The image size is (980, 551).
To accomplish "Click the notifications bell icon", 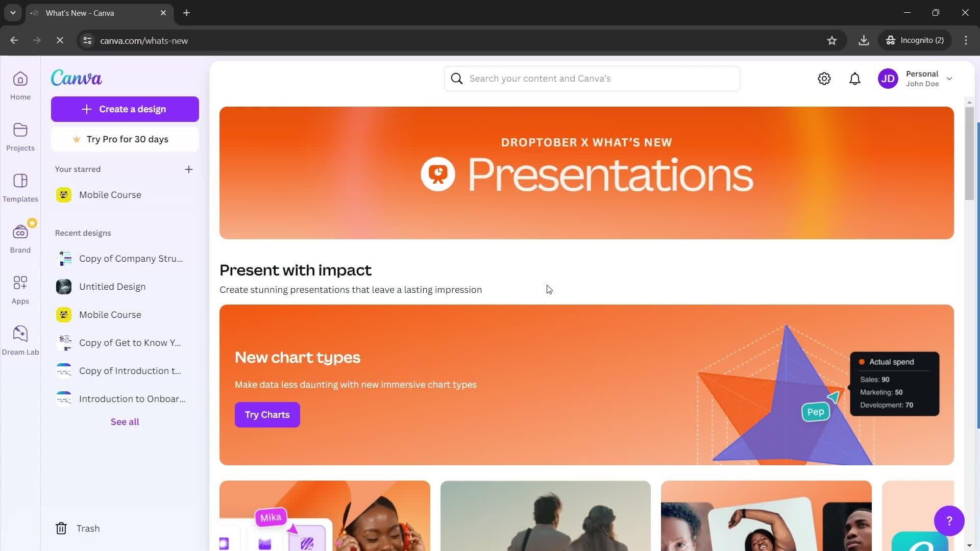I will (855, 78).
